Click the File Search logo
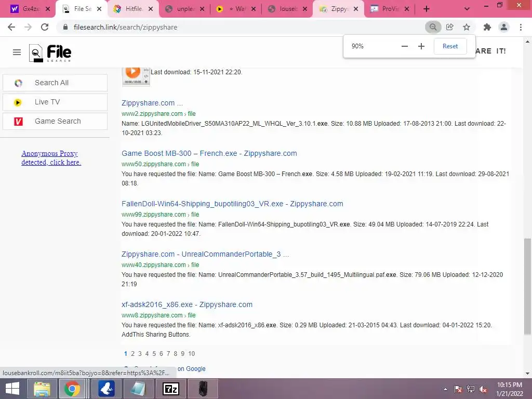532x399 pixels. (x=50, y=53)
